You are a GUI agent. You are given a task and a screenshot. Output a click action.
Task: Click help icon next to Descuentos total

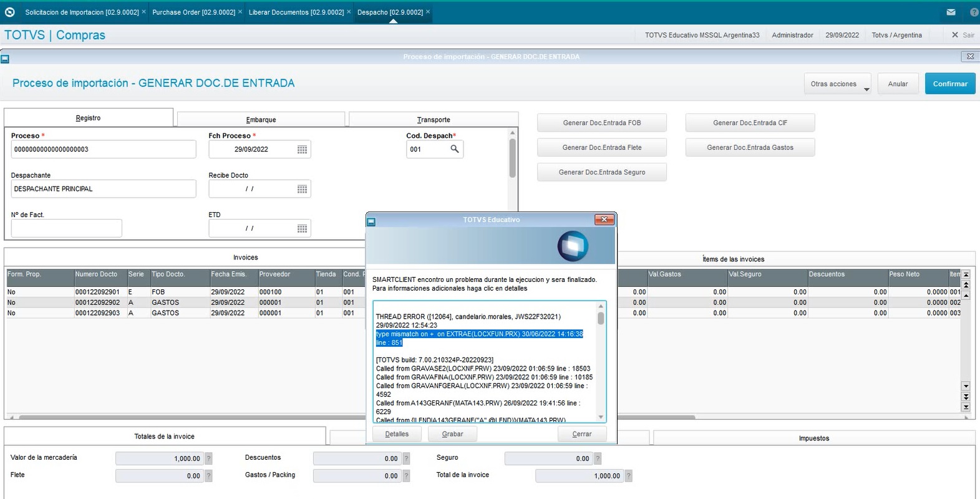(406, 458)
